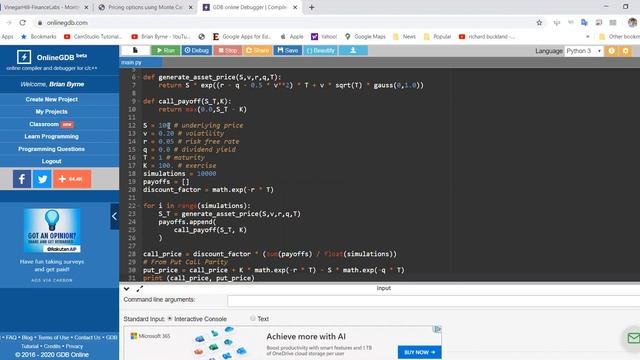Image resolution: width=640 pixels, height=360 pixels.
Task: Collapse the input panel with the down chevron
Action: click(127, 289)
